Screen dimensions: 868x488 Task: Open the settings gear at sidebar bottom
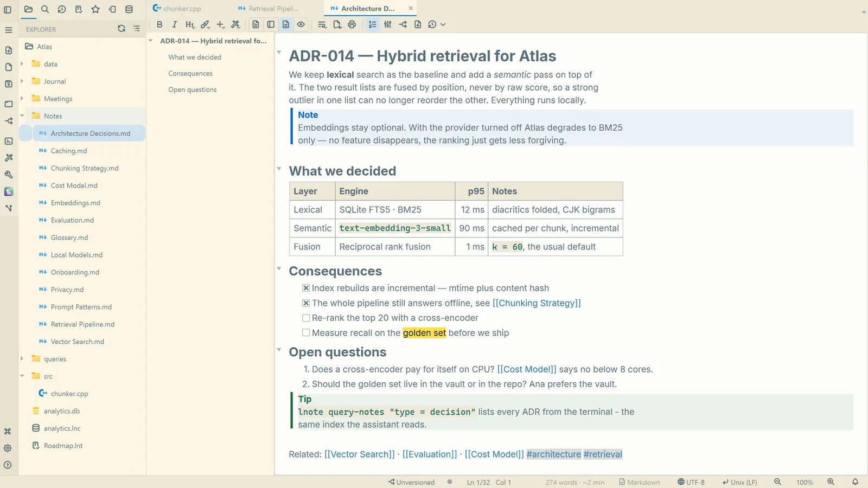[x=8, y=448]
